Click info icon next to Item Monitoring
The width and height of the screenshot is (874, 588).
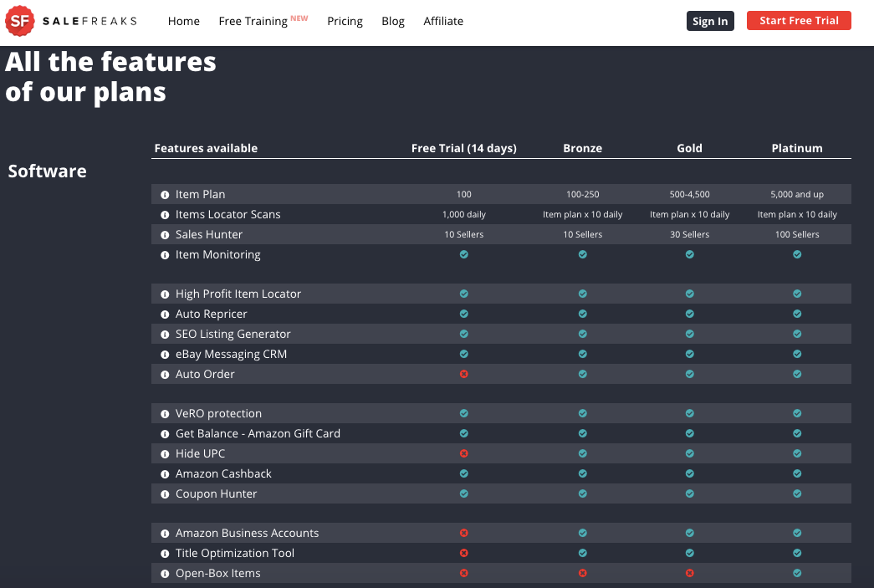pyautogui.click(x=165, y=255)
